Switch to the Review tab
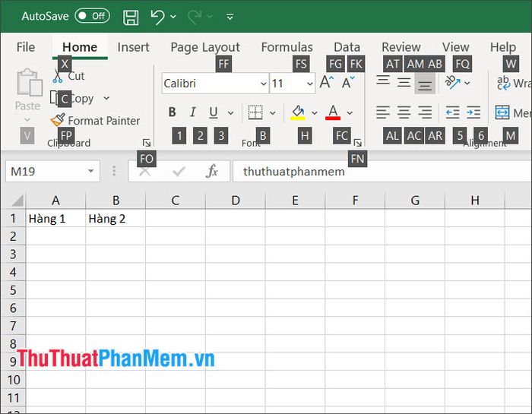Viewport: 532px width, 414px height. pos(401,47)
